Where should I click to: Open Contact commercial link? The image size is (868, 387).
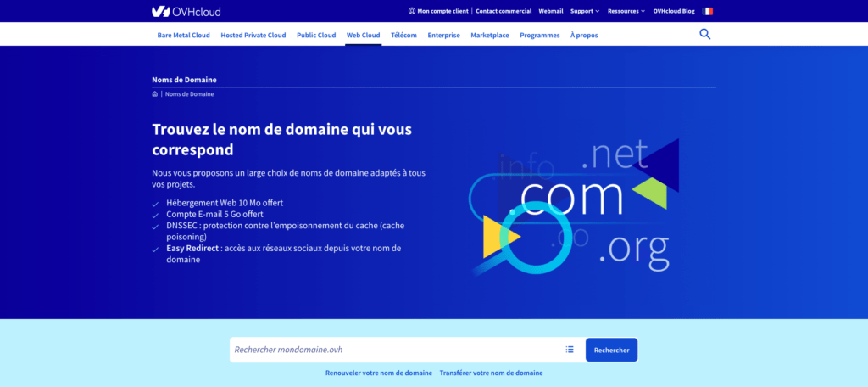pos(504,11)
